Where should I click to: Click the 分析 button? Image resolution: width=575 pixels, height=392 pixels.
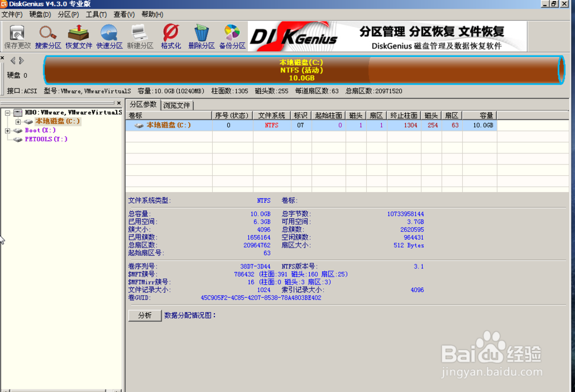coord(145,316)
